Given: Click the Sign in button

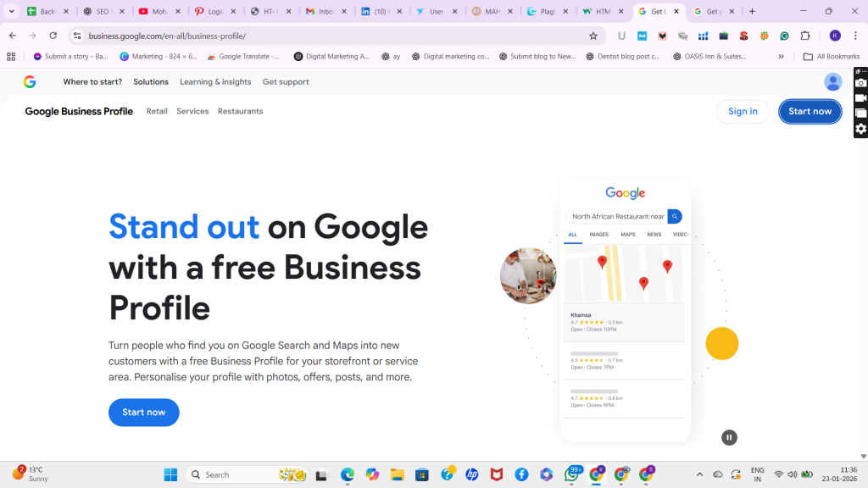Looking at the screenshot, I should (x=743, y=111).
